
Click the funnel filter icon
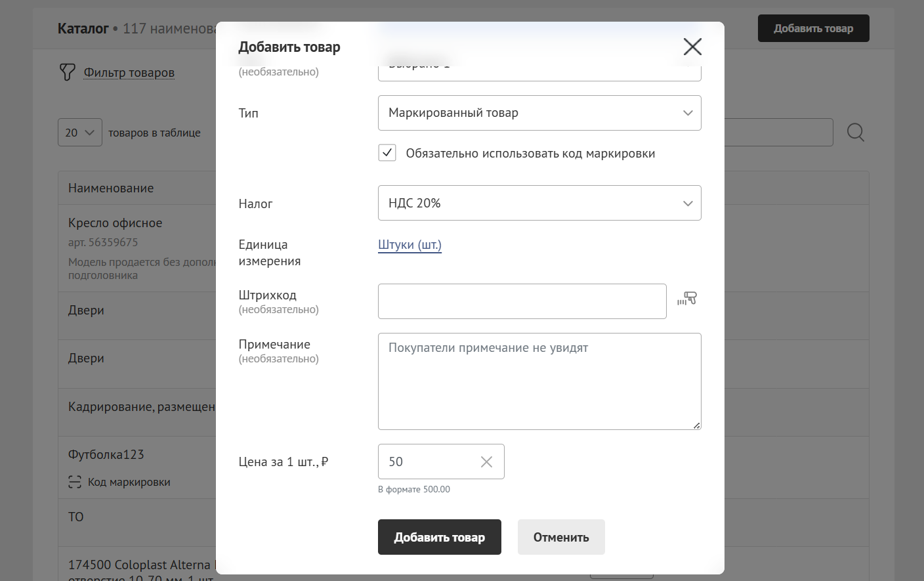(x=67, y=72)
